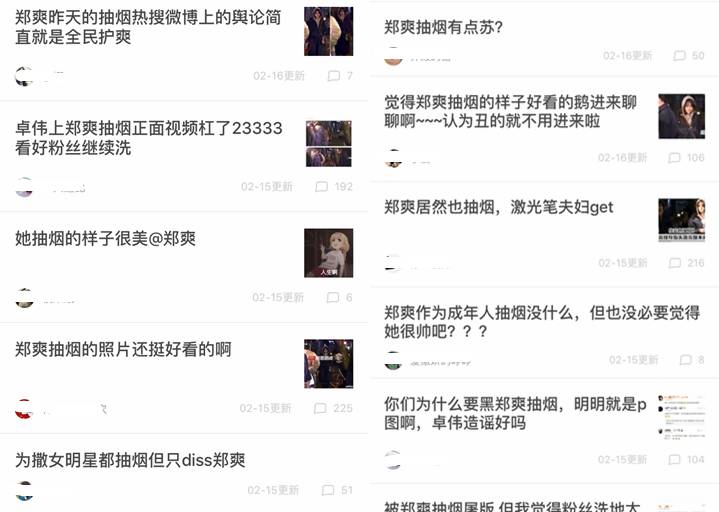View thumbnail beside '觉得郑爽抽烟的样子好看' post

coord(682,116)
